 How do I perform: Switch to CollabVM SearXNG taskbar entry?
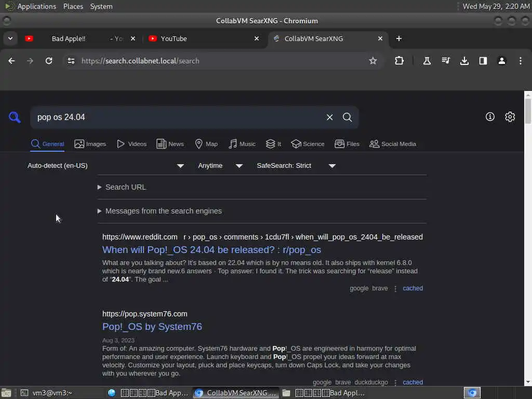[x=236, y=393]
